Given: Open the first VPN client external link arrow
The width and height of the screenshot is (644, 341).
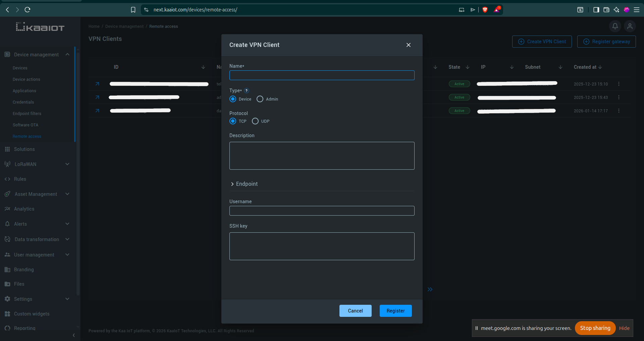Looking at the screenshot, I should [x=97, y=84].
